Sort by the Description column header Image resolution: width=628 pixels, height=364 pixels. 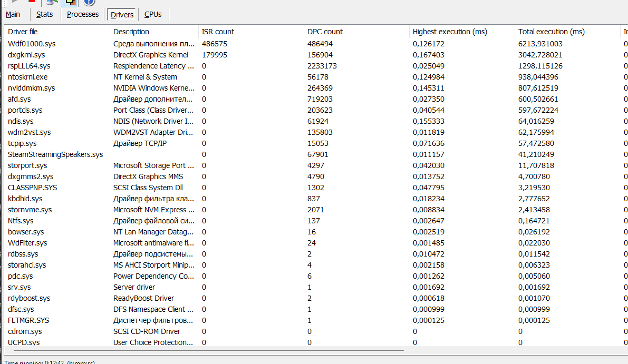154,32
